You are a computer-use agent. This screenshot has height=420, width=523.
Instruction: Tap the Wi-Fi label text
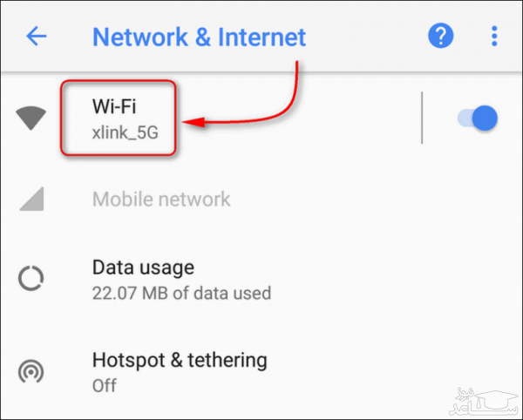pyautogui.click(x=114, y=106)
